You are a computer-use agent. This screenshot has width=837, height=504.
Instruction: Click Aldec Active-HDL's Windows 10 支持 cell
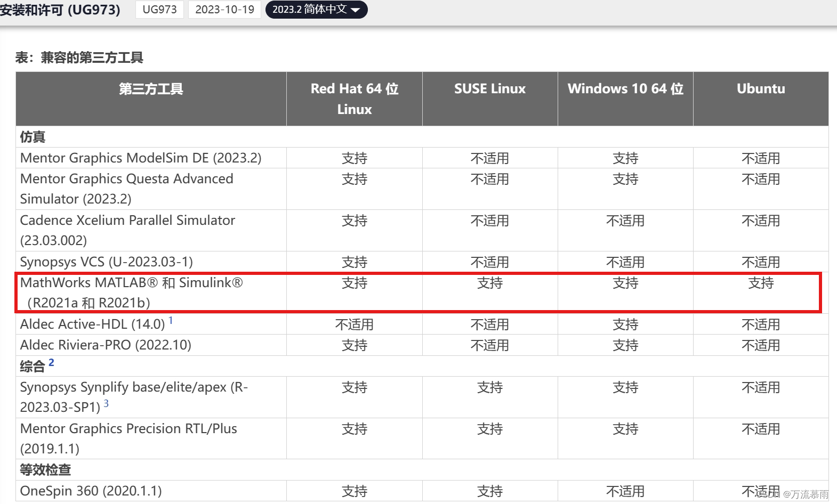point(625,324)
